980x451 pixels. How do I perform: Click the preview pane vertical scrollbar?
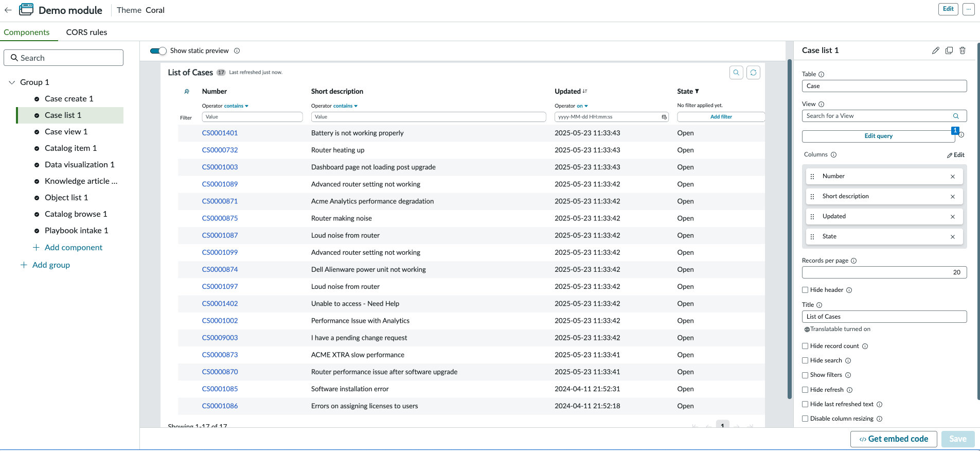(790, 229)
